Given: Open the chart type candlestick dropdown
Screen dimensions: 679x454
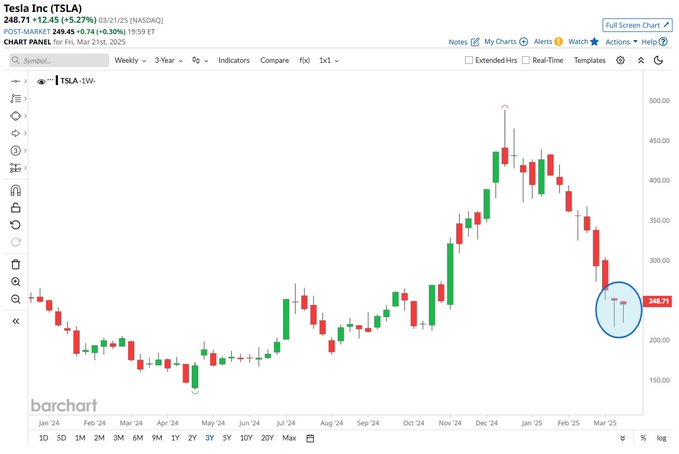Looking at the screenshot, I should tap(200, 60).
